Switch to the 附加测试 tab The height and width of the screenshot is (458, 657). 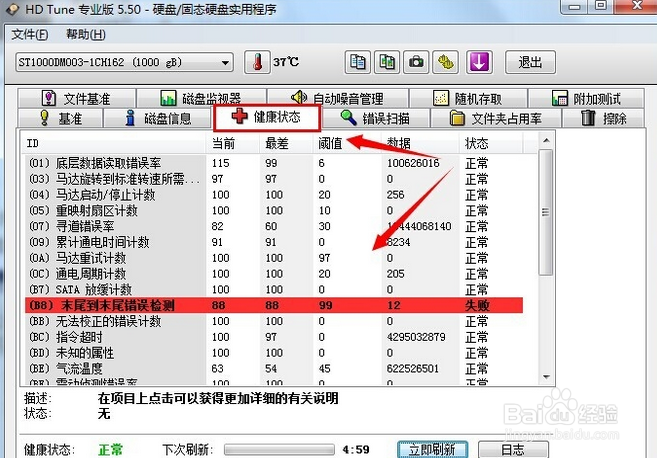pyautogui.click(x=586, y=98)
